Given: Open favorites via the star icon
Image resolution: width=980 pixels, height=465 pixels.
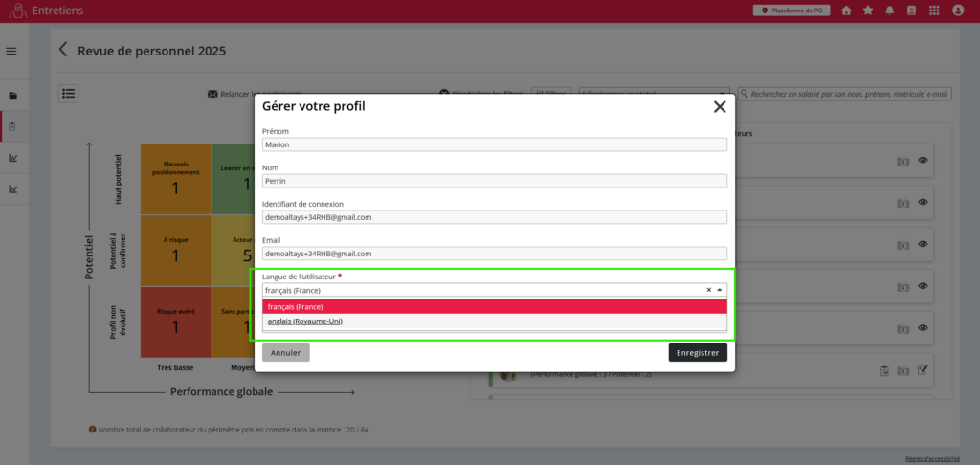Looking at the screenshot, I should pyautogui.click(x=868, y=11).
